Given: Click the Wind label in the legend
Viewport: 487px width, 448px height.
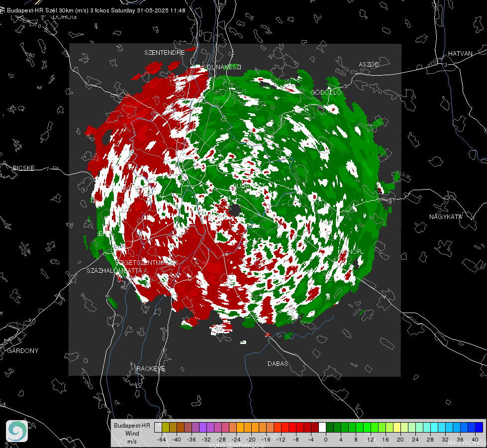Looking at the screenshot, I should 132,434.
